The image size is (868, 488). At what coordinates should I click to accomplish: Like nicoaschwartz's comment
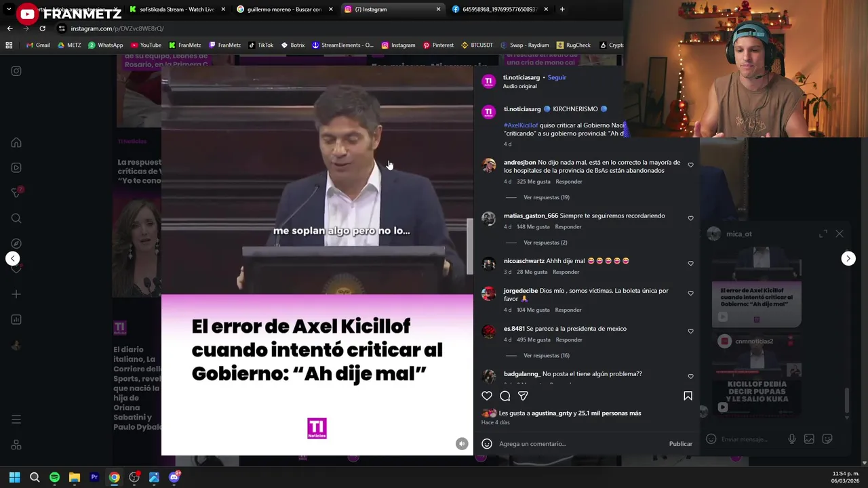tap(690, 263)
